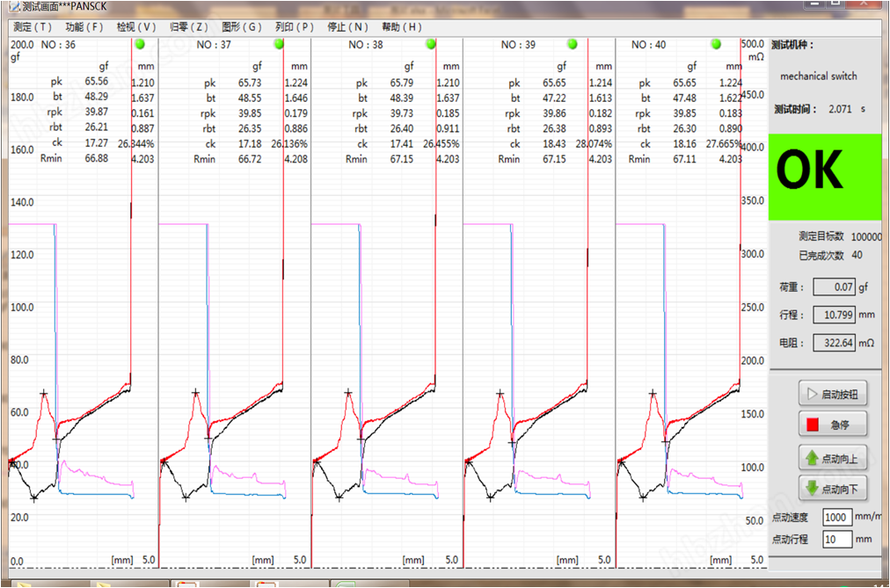890x588 pixels.
Task: Click the 点动行程 jog stroke input field
Action: 837,539
